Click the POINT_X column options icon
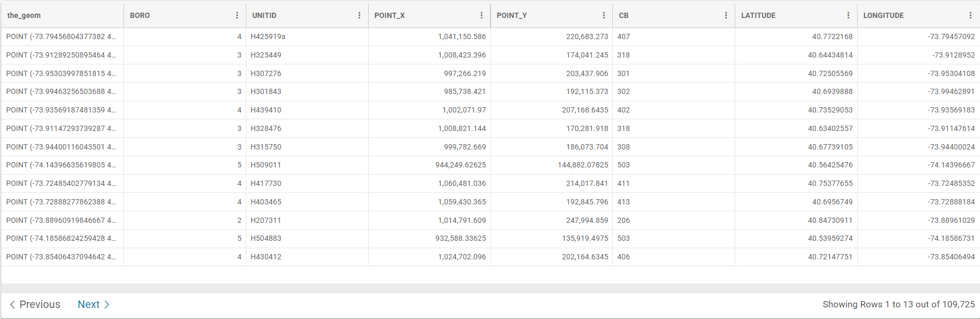980x319 pixels. (482, 15)
